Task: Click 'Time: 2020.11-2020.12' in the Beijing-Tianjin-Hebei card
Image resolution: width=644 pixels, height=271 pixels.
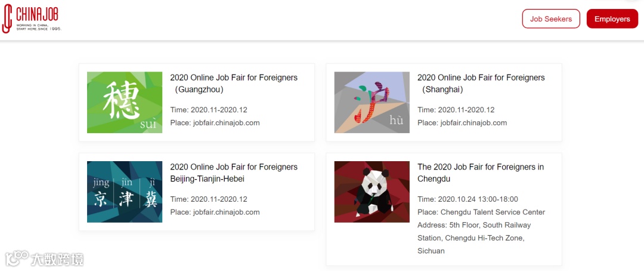Action: (209, 199)
